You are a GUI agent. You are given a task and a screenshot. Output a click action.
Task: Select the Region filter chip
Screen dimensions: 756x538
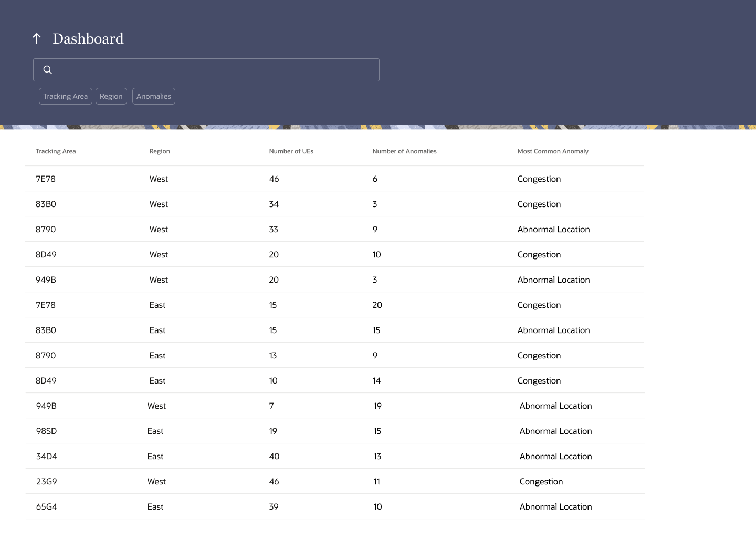[x=111, y=96]
